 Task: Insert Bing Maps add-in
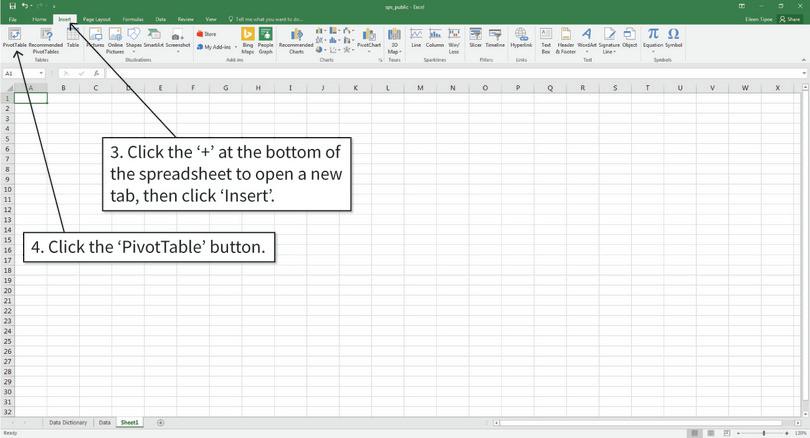(248, 41)
